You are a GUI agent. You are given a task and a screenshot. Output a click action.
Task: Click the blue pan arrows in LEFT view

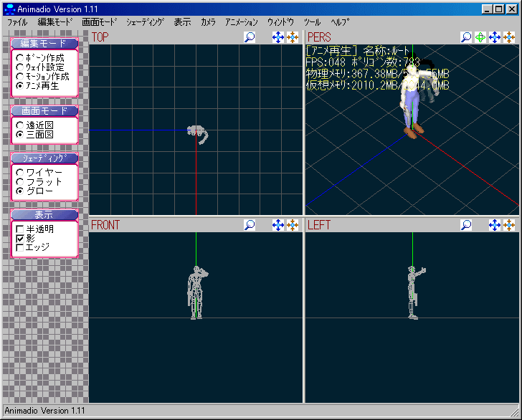[495, 225]
